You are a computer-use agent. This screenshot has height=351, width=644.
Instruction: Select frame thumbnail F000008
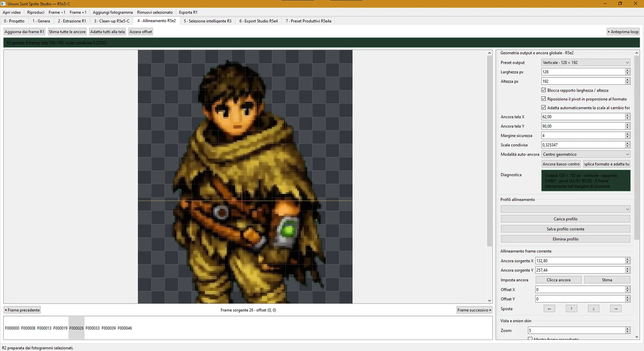[x=28, y=328]
